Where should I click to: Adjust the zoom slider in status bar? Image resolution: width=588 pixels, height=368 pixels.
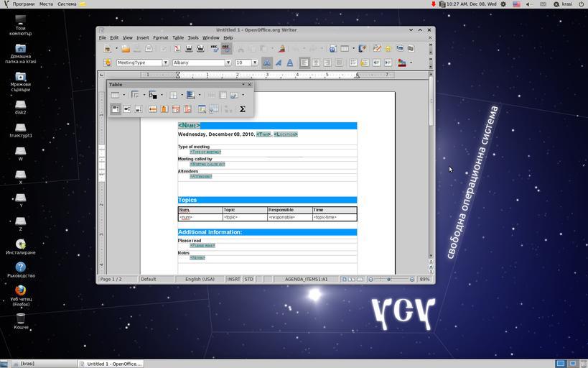coord(391,279)
